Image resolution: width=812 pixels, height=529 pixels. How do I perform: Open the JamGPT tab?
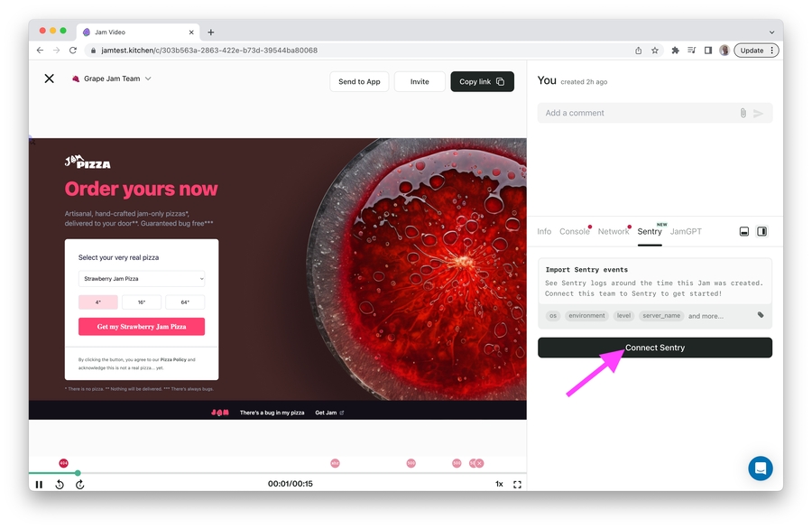(686, 232)
